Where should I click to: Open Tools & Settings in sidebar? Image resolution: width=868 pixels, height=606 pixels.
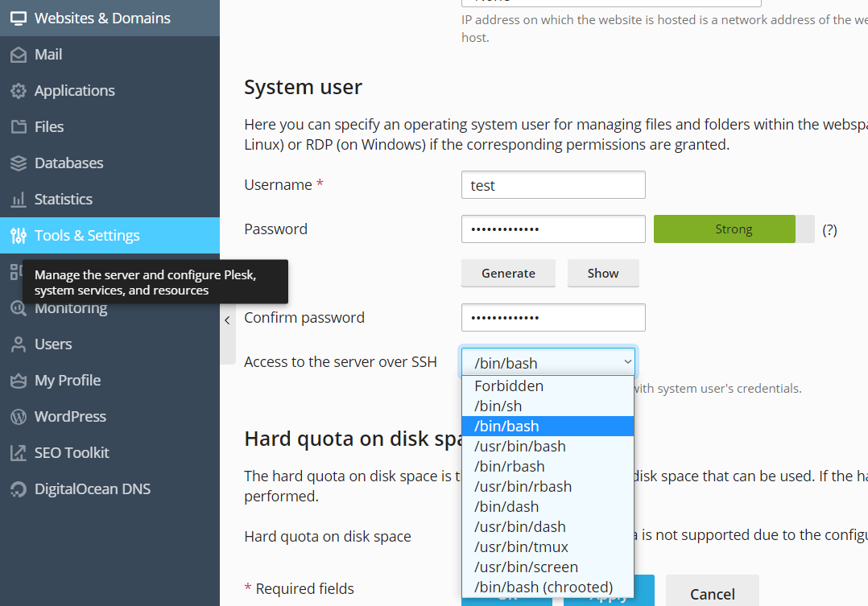[x=87, y=236]
